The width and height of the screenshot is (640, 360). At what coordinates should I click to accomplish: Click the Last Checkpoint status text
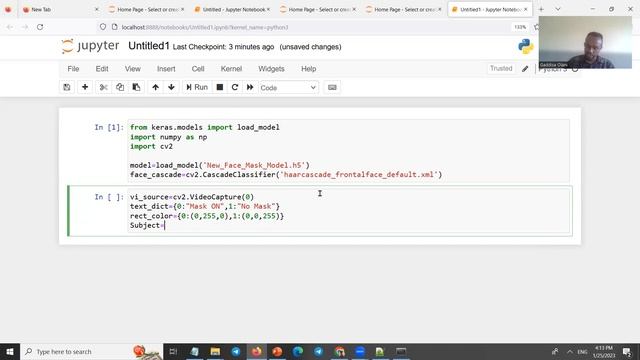223,47
